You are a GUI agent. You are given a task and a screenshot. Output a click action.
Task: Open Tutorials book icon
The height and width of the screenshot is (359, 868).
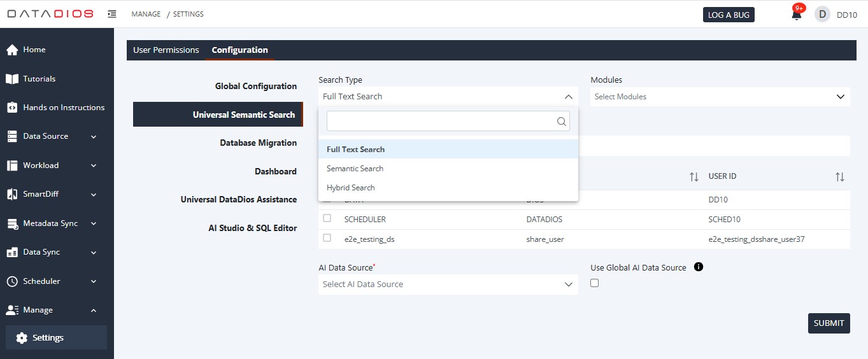(12, 79)
